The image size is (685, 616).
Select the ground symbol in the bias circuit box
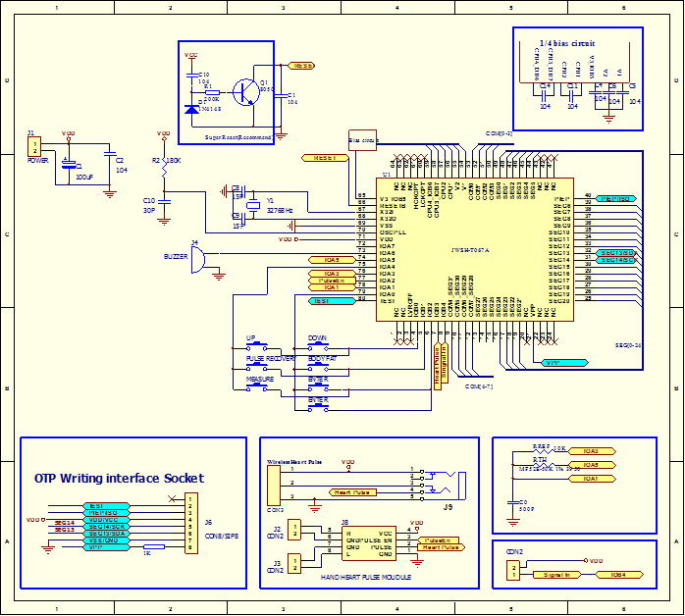coord(608,119)
